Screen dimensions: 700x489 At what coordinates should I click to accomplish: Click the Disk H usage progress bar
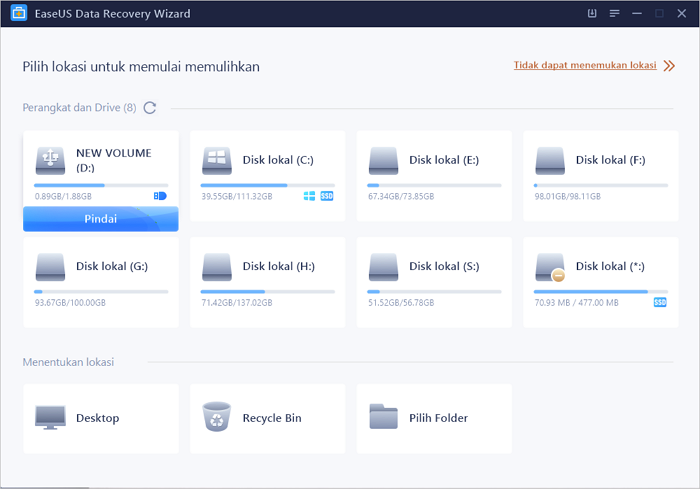(267, 291)
